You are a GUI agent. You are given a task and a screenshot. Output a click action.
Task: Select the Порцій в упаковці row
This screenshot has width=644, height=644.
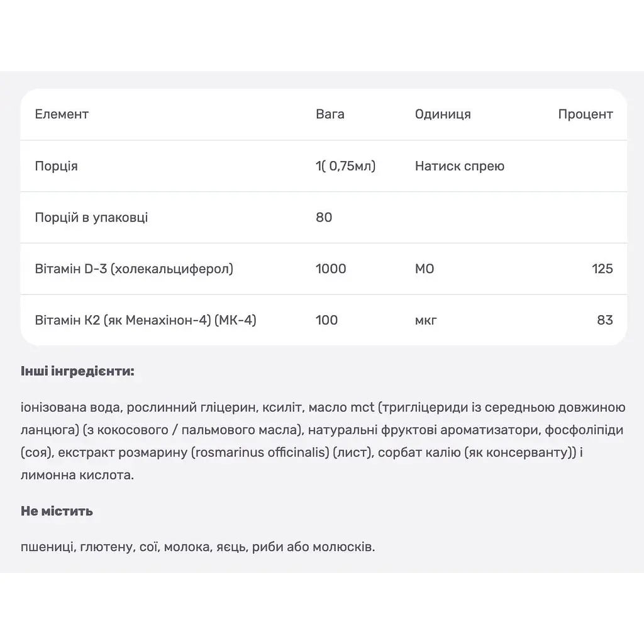click(x=324, y=217)
